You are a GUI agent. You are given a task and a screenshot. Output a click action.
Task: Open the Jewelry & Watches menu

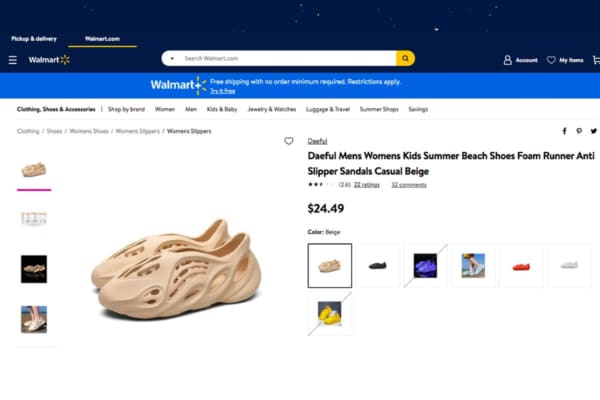click(x=272, y=109)
